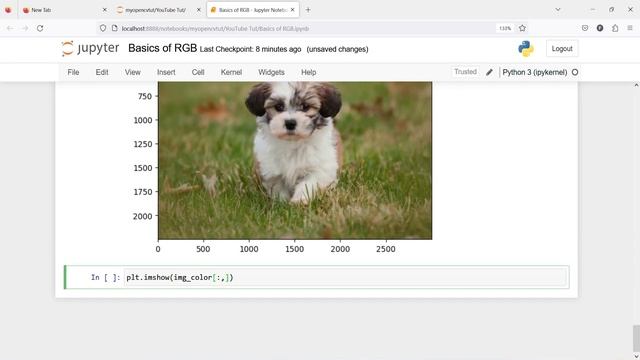This screenshot has width=640, height=360.
Task: Close the New Tab tab
Action: pos(104,10)
